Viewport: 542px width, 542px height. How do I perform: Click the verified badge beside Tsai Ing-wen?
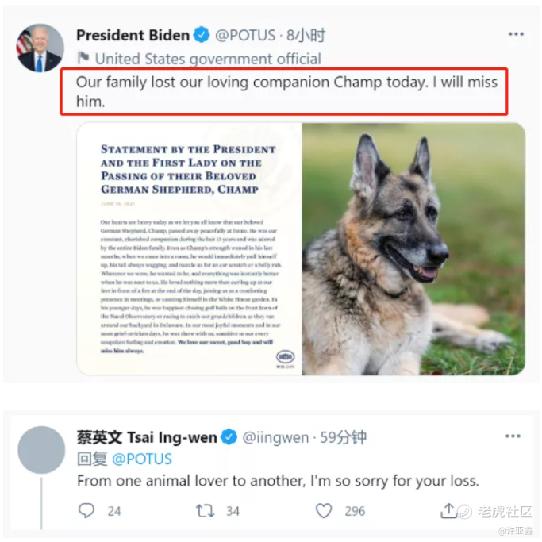(x=229, y=437)
